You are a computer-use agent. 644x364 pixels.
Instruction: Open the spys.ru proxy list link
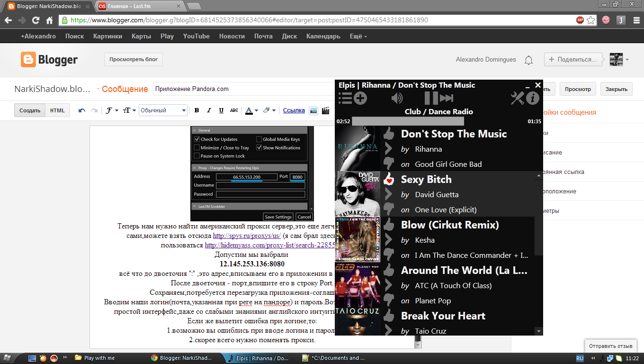(247, 236)
